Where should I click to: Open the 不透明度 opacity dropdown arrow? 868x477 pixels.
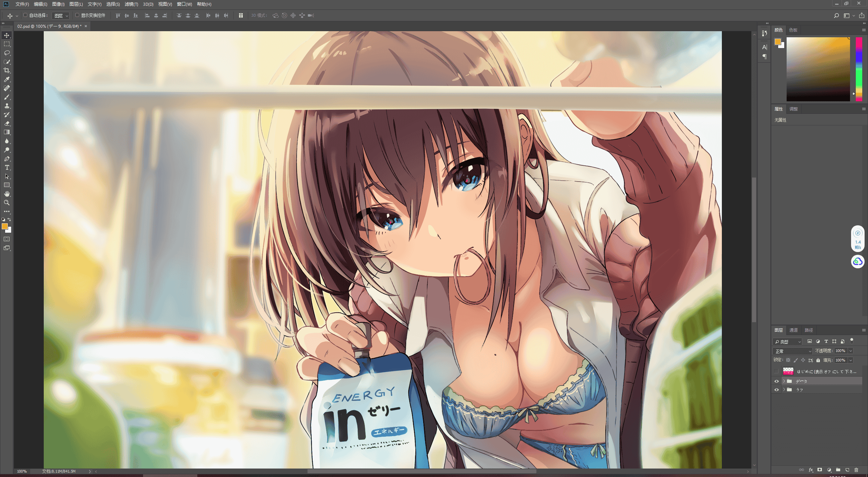pos(850,351)
